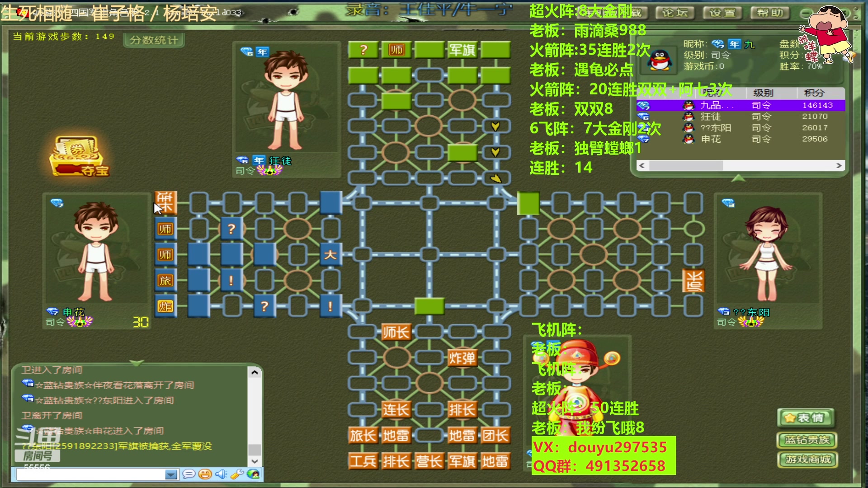The image size is (868, 488).
Task: Select the 连长 piece
Action: [x=396, y=410]
